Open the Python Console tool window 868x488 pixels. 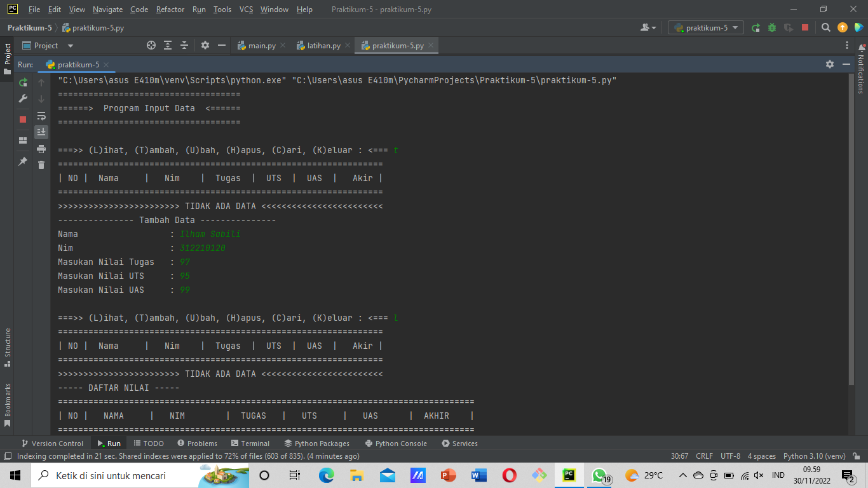tap(396, 444)
